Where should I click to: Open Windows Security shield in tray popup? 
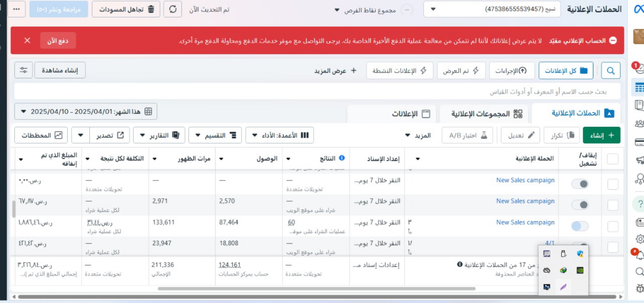click(580, 254)
